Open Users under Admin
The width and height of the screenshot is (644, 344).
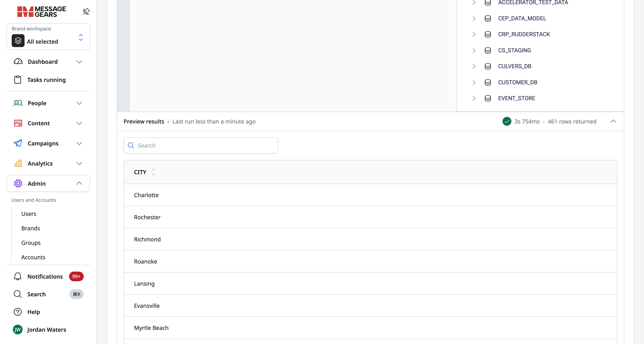(x=29, y=214)
